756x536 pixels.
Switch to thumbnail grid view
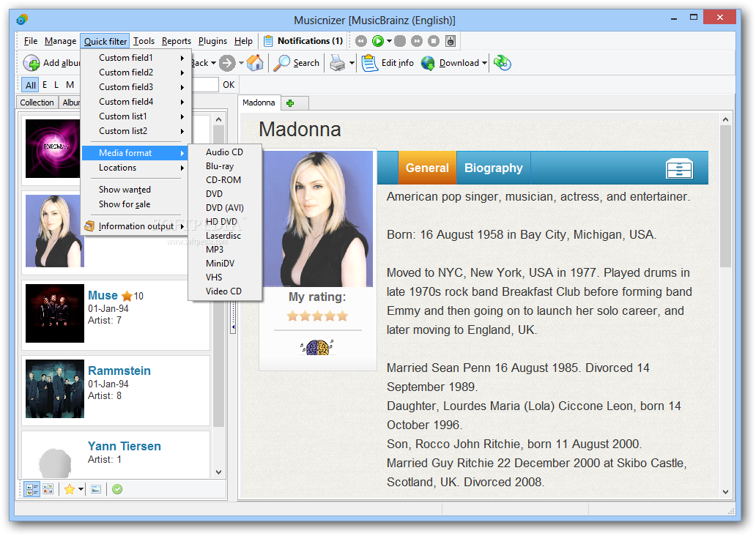tap(48, 489)
